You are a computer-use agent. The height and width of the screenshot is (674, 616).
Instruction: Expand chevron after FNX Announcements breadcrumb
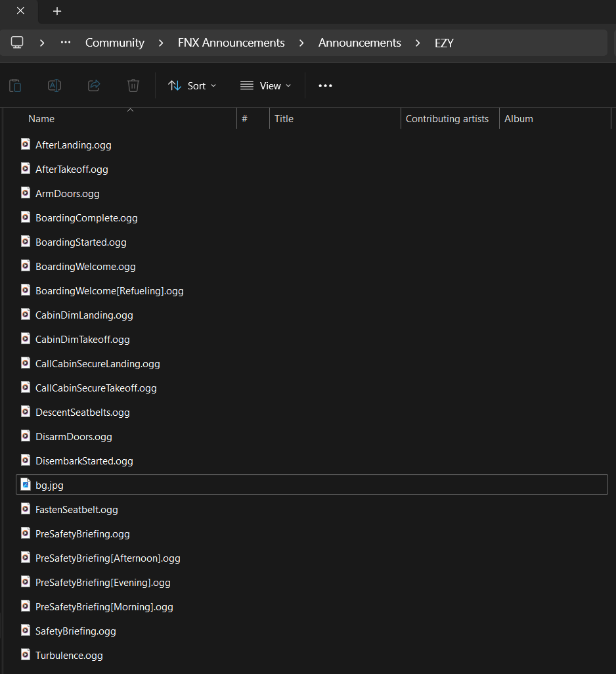[301, 43]
